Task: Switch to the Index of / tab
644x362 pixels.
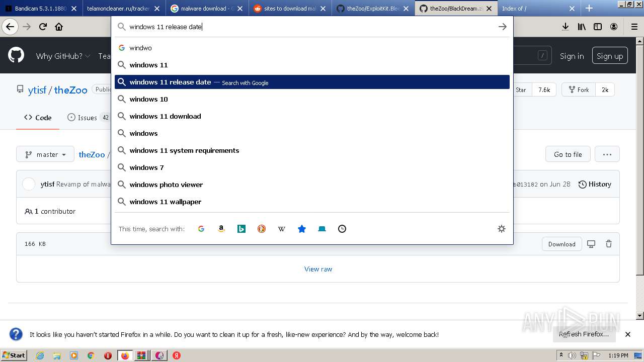Action: [539, 9]
